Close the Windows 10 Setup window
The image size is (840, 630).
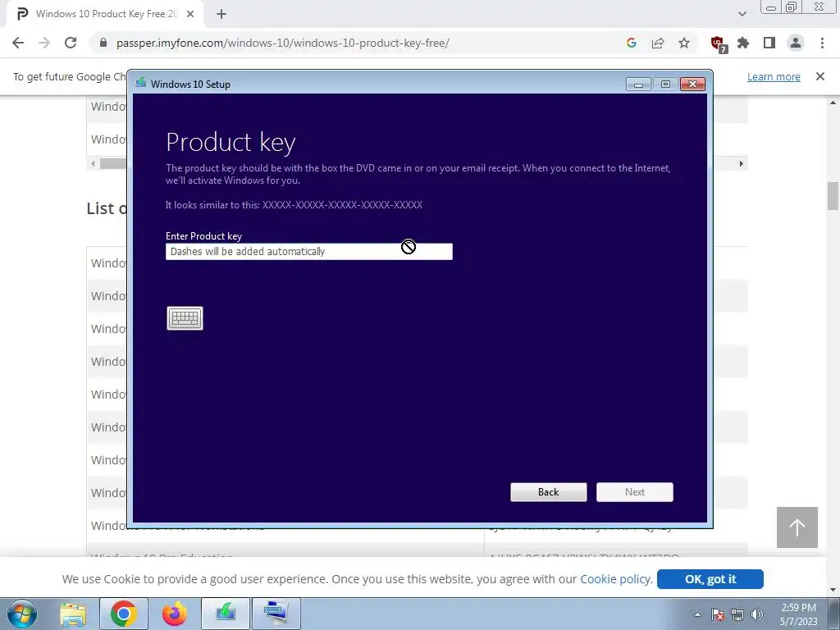point(692,84)
